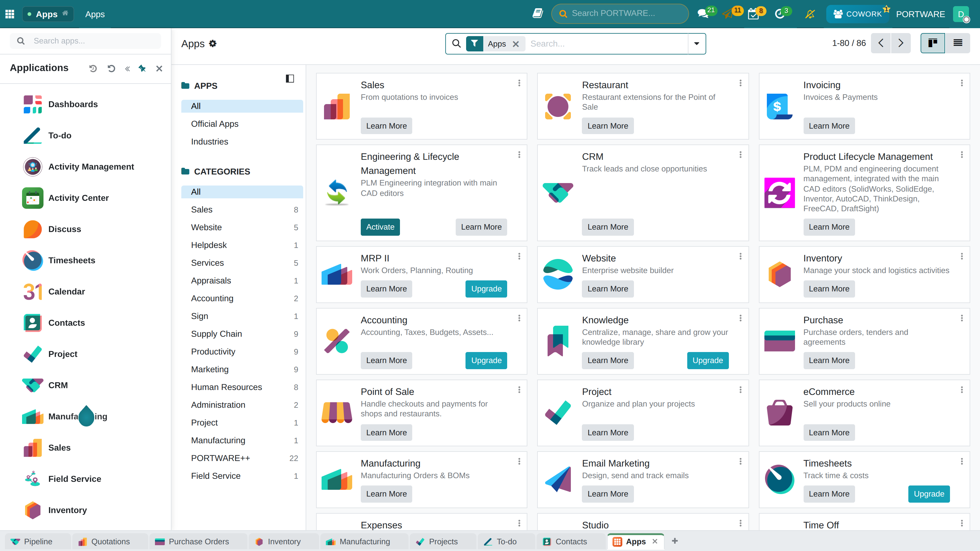Switch to Kanban view
The width and height of the screenshot is (980, 551).
pos(933,43)
